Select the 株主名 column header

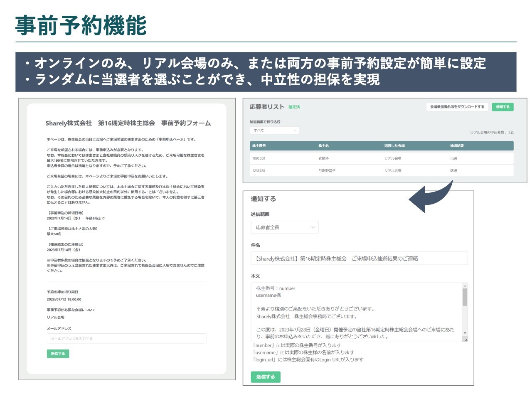323,146
